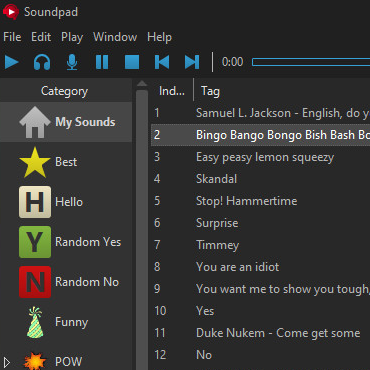Select the Best category

[x=66, y=162]
